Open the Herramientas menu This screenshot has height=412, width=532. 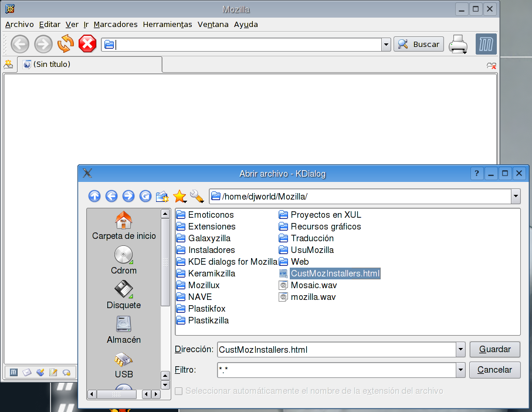168,25
